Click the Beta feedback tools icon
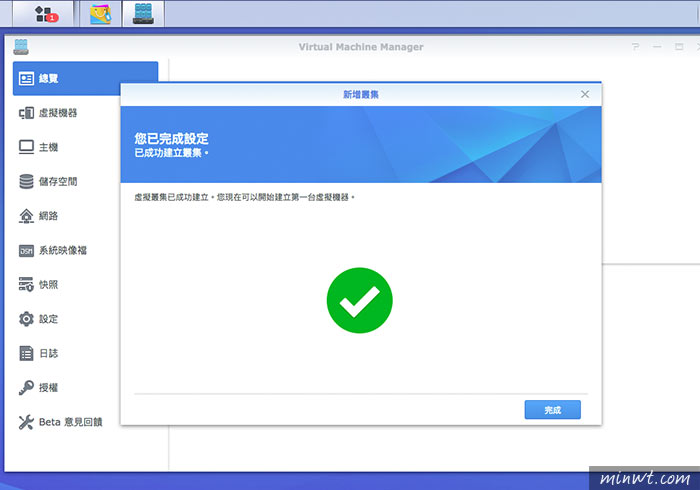Screen dimensions: 700x490 tap(26, 422)
